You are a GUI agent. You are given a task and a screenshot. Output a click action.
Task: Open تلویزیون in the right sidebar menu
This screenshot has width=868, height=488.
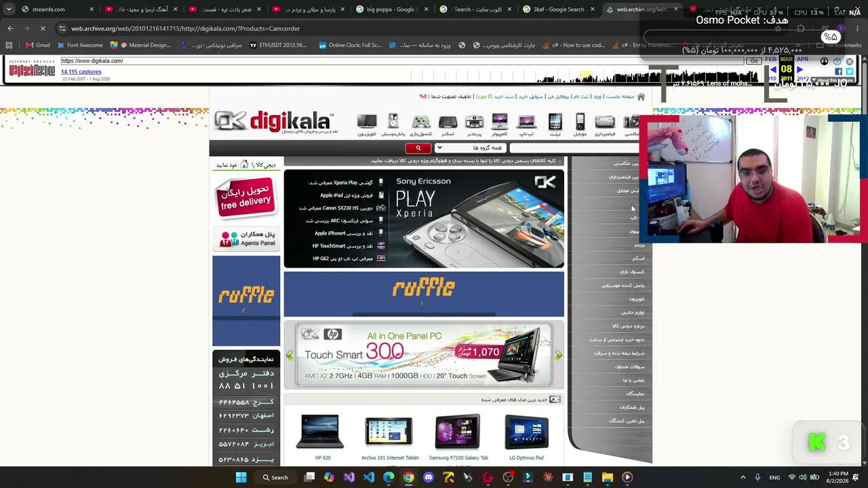click(636, 299)
